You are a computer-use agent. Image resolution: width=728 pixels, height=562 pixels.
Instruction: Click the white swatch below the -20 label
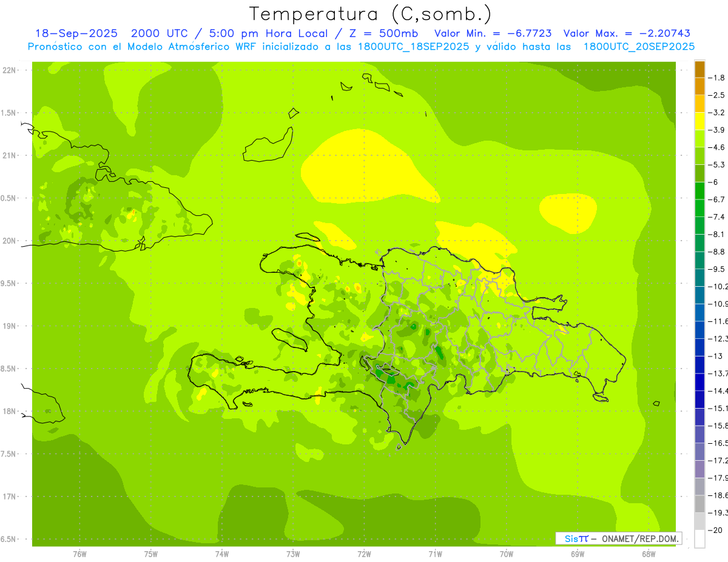699,539
